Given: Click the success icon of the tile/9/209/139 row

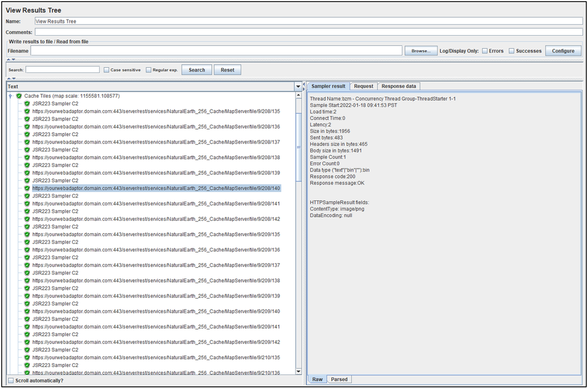Looking at the screenshot, I should tap(27, 296).
